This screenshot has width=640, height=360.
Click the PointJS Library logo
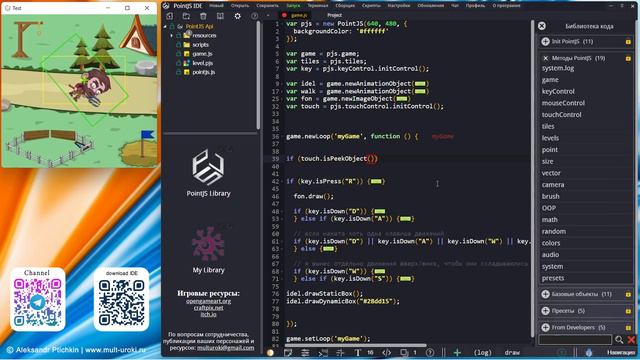point(208,167)
